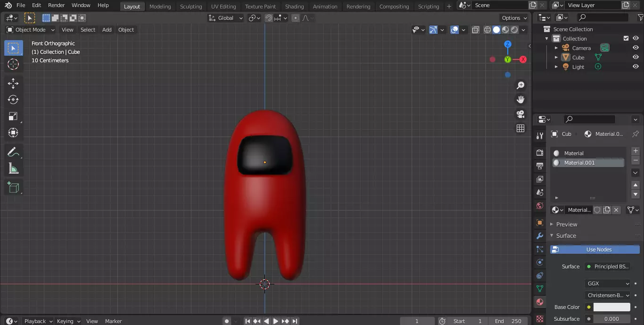Open the Render menu
Image resolution: width=644 pixels, height=325 pixels.
pos(57,5)
